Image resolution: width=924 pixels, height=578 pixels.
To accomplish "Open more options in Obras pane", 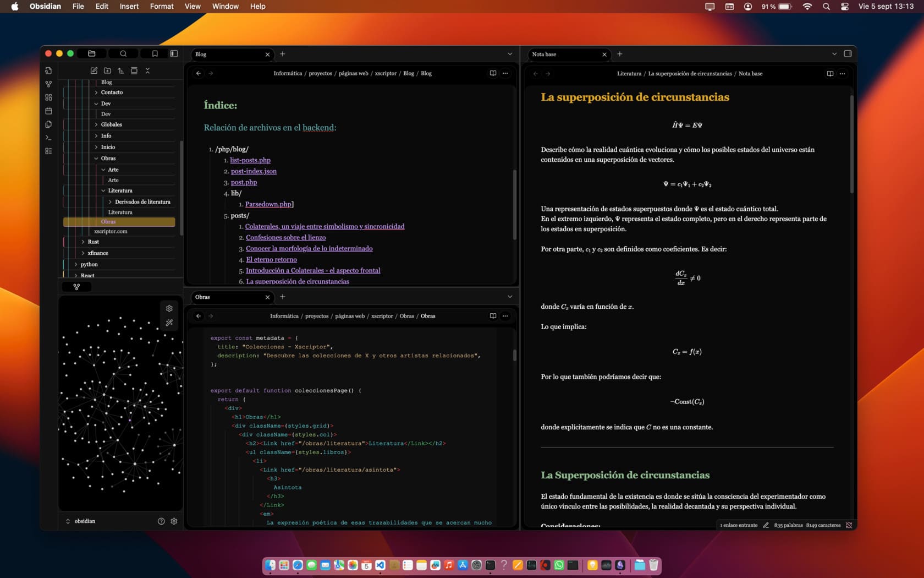I will tap(505, 316).
